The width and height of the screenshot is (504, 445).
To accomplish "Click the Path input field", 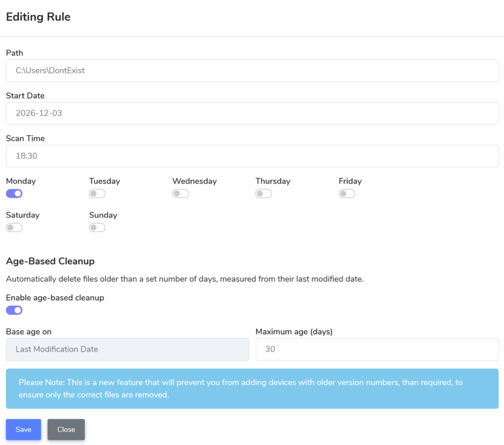I will [x=252, y=70].
